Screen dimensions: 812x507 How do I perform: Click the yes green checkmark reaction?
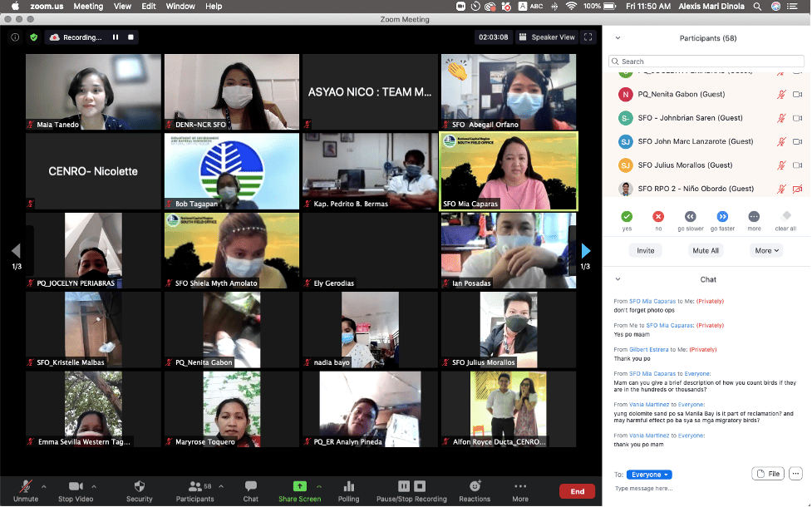coord(627,216)
